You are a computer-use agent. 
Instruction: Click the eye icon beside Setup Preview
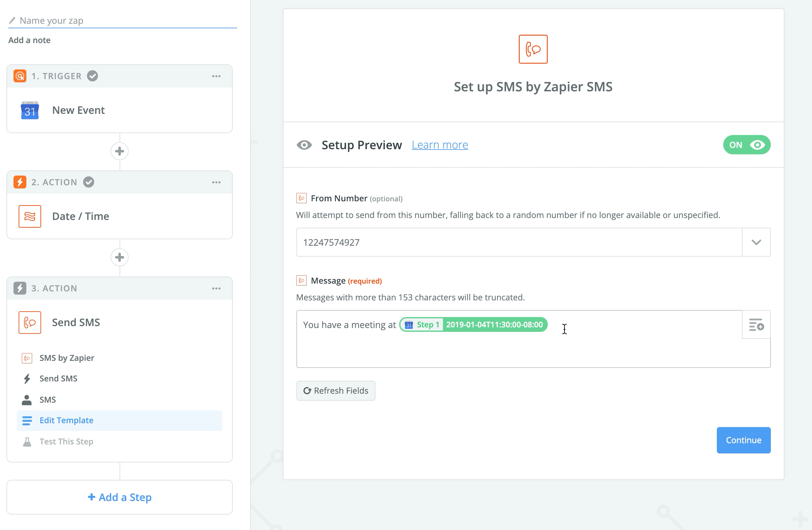pos(304,145)
